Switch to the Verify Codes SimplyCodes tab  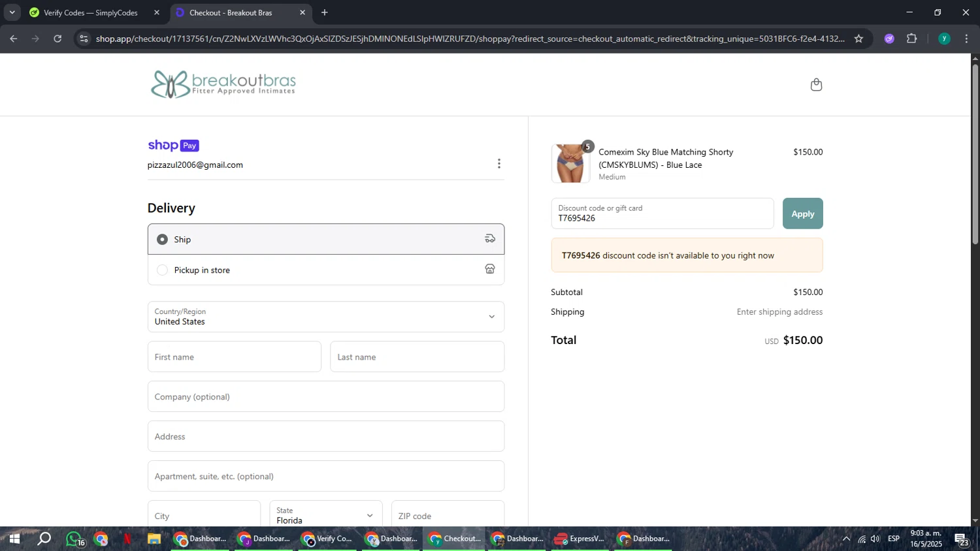(x=95, y=12)
